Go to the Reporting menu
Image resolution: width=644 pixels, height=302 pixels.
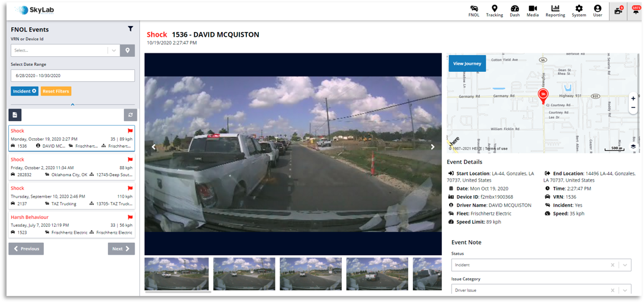click(555, 11)
